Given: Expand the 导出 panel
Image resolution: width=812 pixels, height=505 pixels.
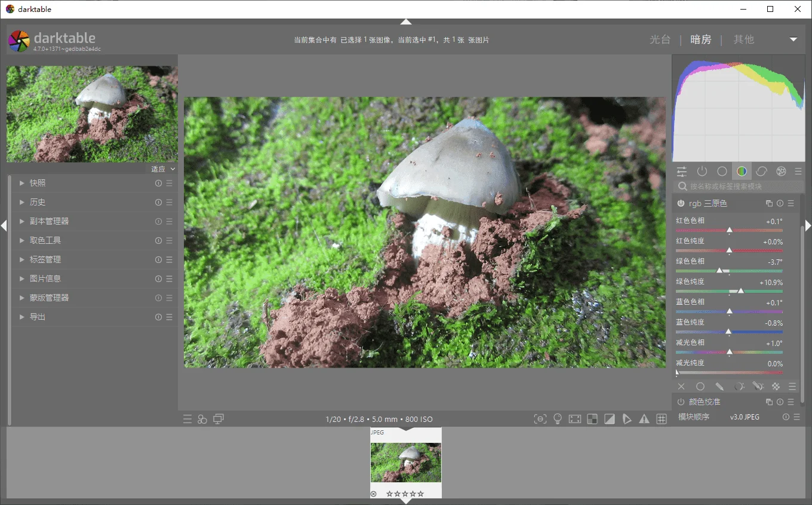Looking at the screenshot, I should (36, 317).
